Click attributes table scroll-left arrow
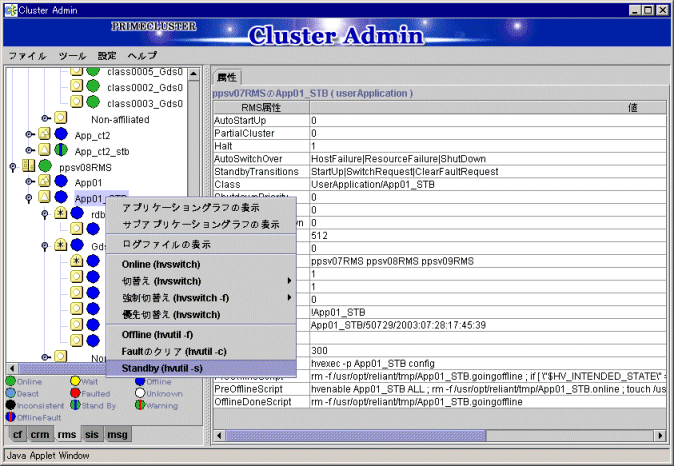Viewport: 674px width, 466px height. [x=219, y=435]
